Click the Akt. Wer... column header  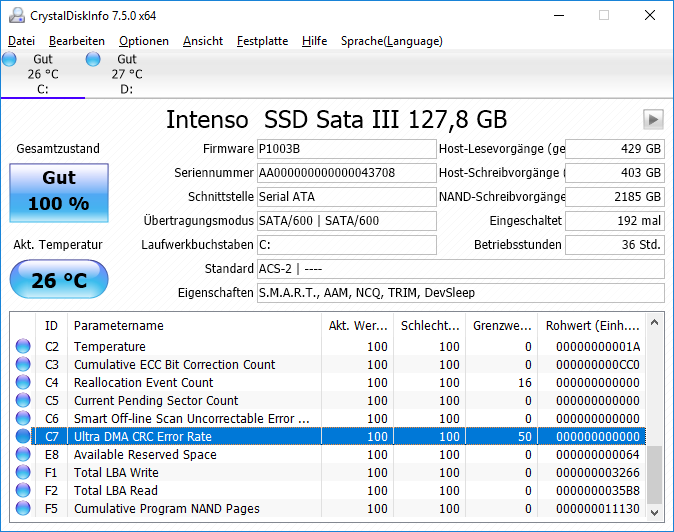point(358,325)
